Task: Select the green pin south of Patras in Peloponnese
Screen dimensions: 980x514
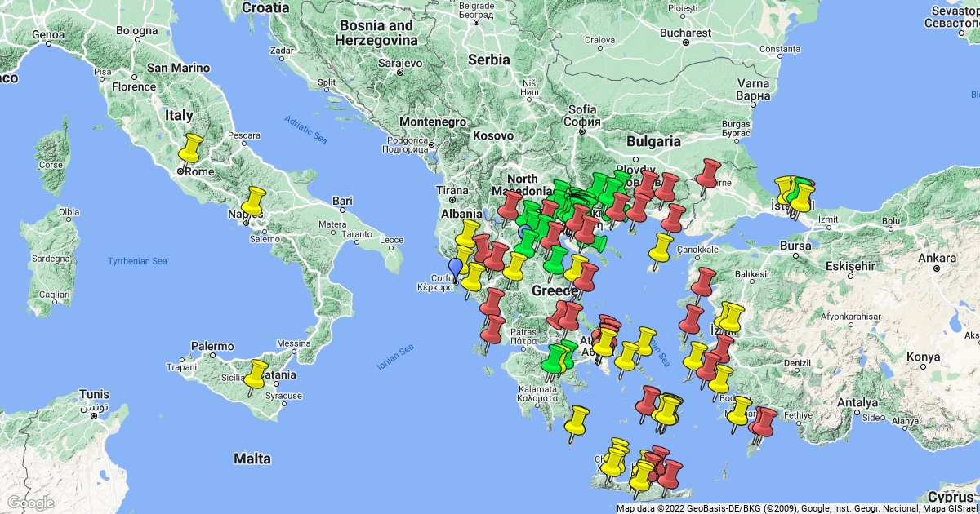Action: point(555,357)
